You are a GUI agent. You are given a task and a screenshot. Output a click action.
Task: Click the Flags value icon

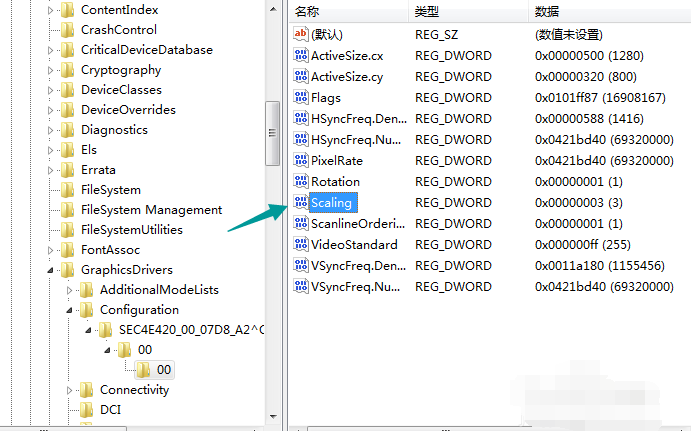click(300, 97)
